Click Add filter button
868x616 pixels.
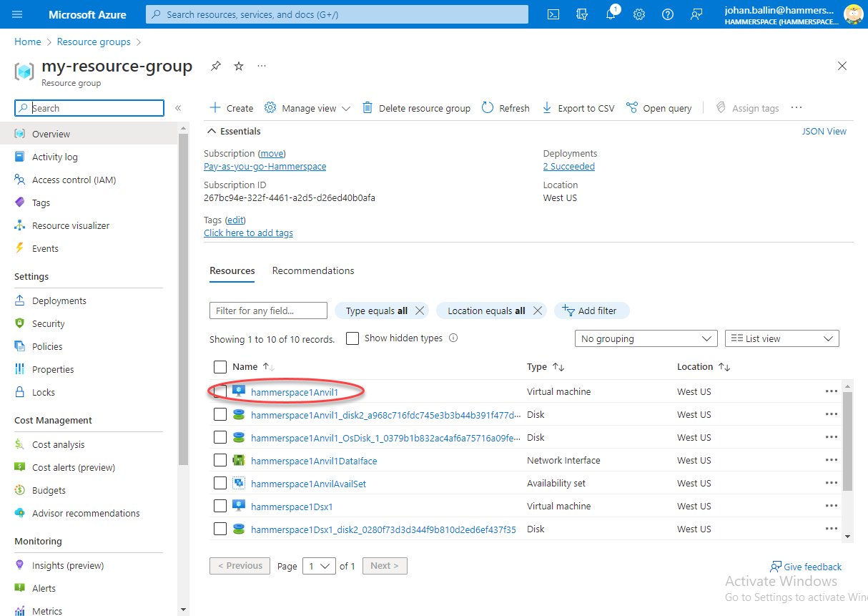coord(591,311)
